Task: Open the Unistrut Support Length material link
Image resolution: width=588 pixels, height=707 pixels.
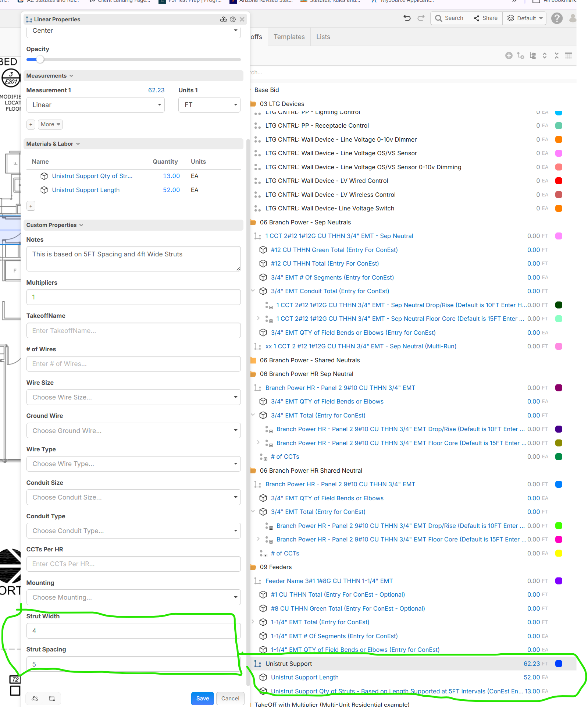Action: [86, 190]
